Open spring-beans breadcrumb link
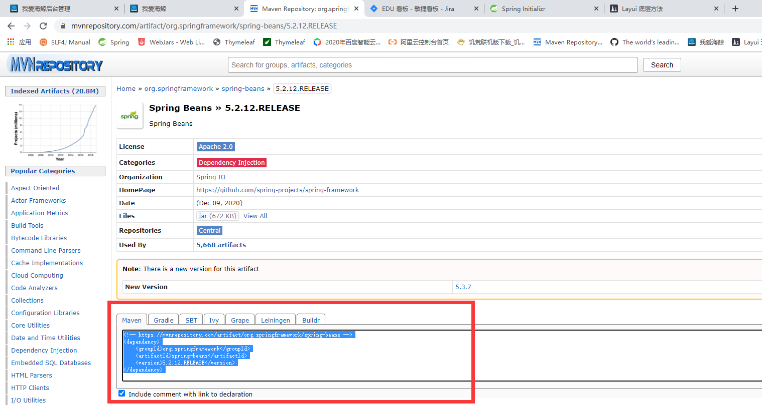Screen dimensions: 762x405 (x=242, y=88)
